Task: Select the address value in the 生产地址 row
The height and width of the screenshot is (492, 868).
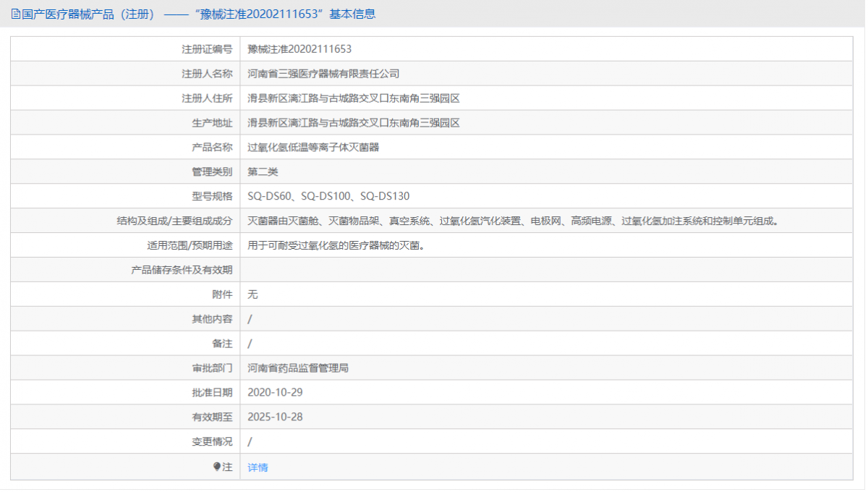Action: point(354,123)
